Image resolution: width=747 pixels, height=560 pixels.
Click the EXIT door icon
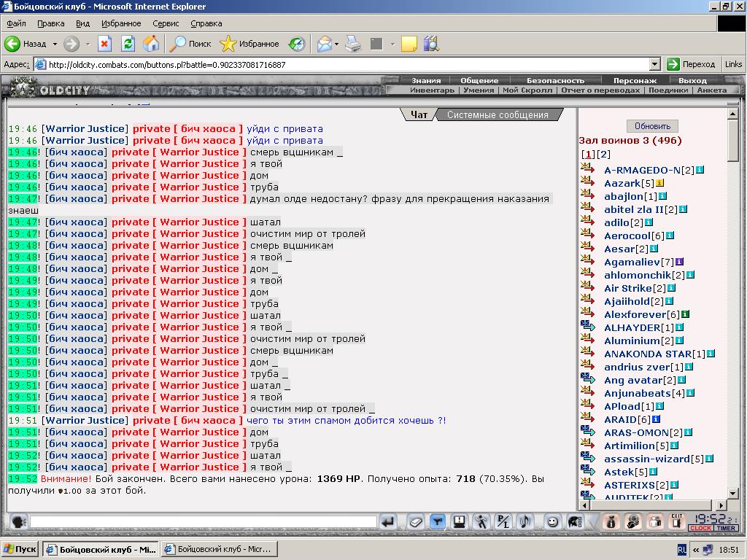[x=676, y=521]
